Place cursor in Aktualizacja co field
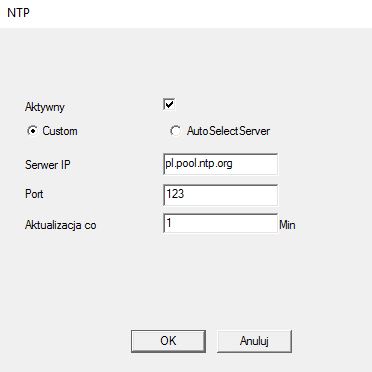This screenshot has height=372, width=372. coord(220,223)
